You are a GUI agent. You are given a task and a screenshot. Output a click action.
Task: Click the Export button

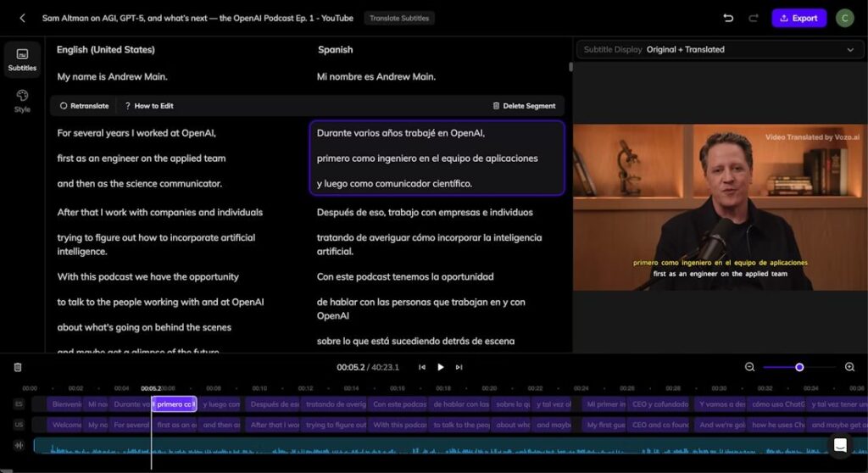pos(798,18)
